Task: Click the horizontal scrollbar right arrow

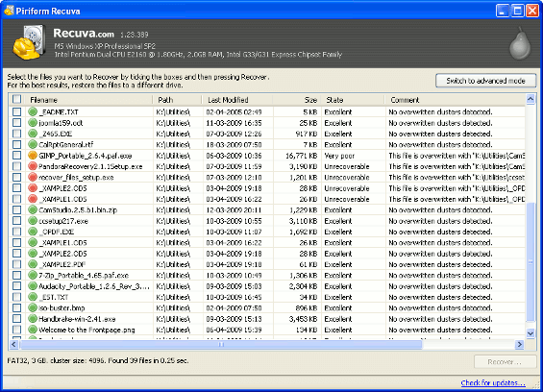Action: click(519, 344)
